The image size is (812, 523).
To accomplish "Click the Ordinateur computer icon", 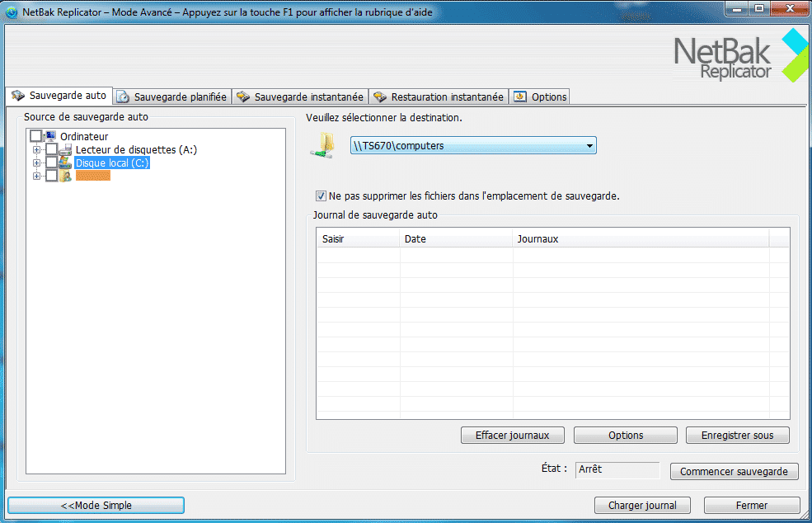I will [50, 136].
